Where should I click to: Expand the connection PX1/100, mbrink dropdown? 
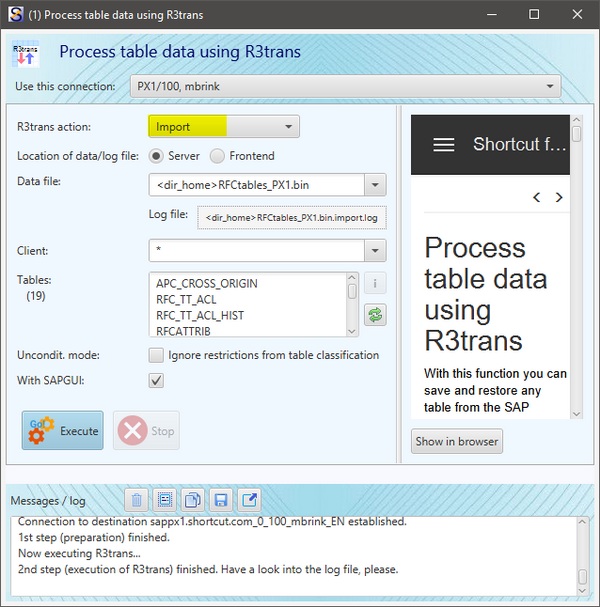coord(549,87)
